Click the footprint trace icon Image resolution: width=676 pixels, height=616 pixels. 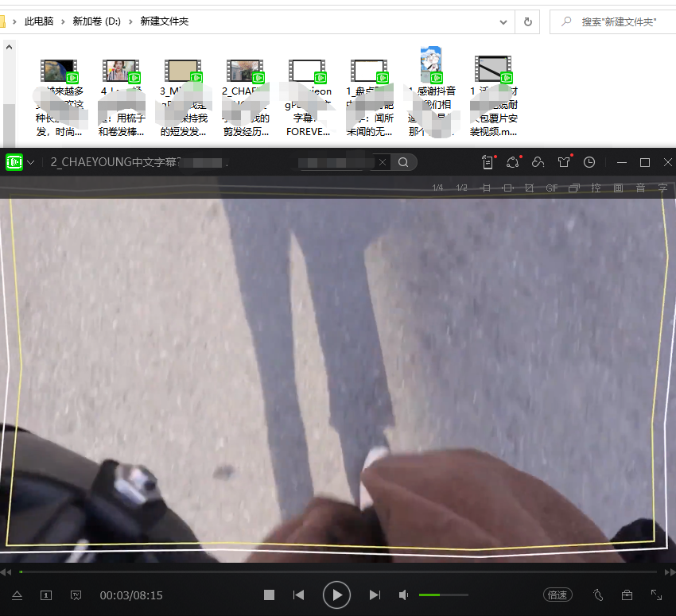598,595
